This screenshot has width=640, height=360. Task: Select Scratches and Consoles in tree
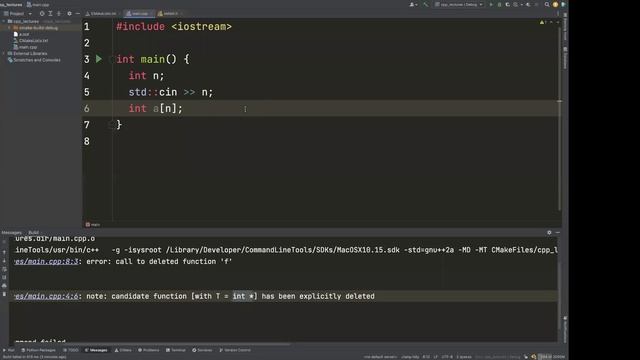(x=34, y=60)
